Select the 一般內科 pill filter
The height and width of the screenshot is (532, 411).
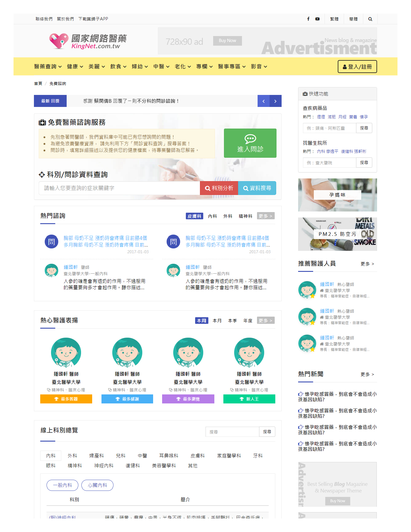point(62,485)
